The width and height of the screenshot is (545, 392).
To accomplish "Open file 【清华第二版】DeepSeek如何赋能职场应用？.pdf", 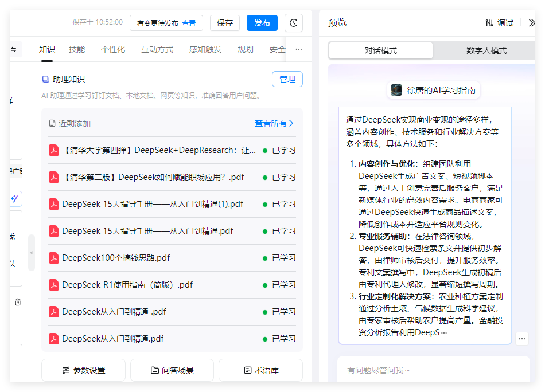I will (172, 177).
